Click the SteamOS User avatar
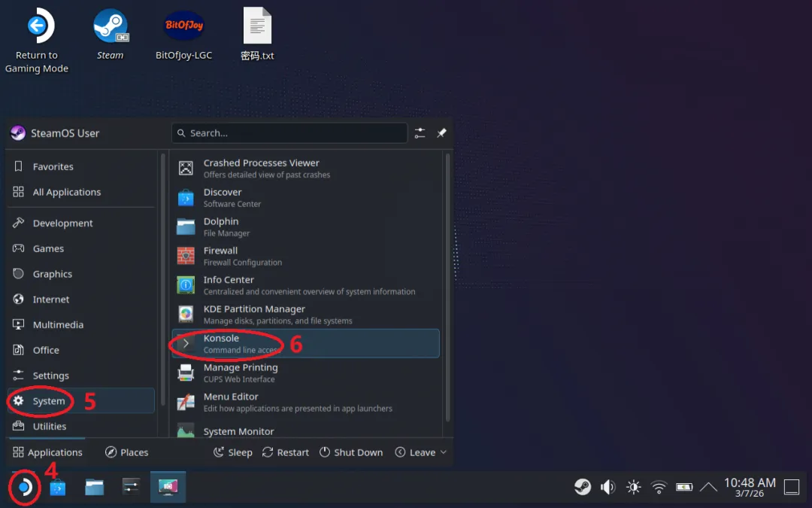This screenshot has width=812, height=508. [x=18, y=133]
